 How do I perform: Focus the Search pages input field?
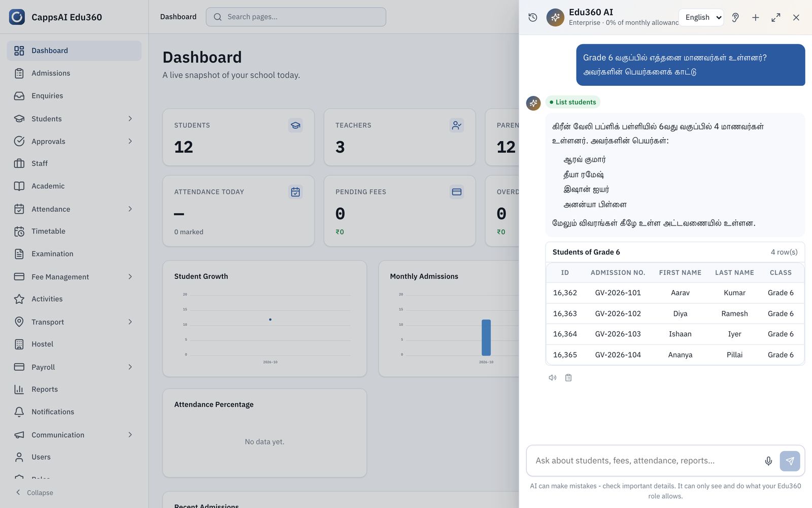(296, 17)
